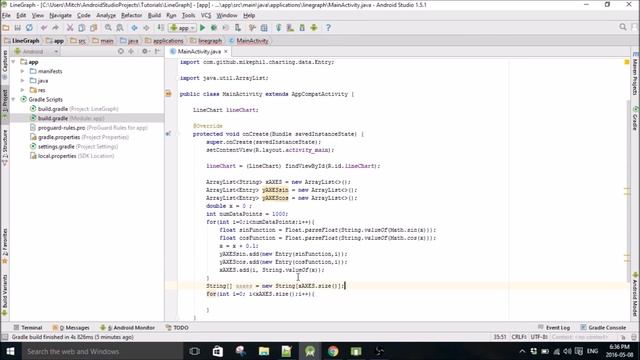The height and width of the screenshot is (360, 640).
Task: Click the Make Project toolbar icon
Action: point(160,28)
